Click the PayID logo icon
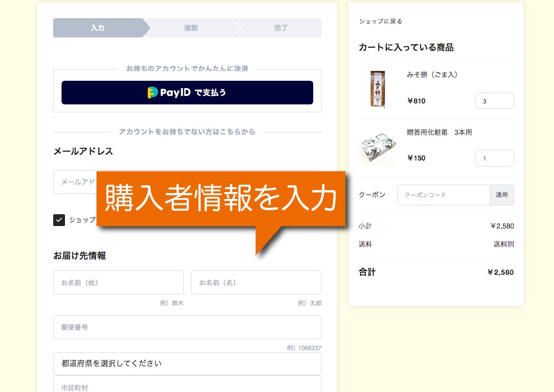This screenshot has height=392, width=554. point(153,93)
